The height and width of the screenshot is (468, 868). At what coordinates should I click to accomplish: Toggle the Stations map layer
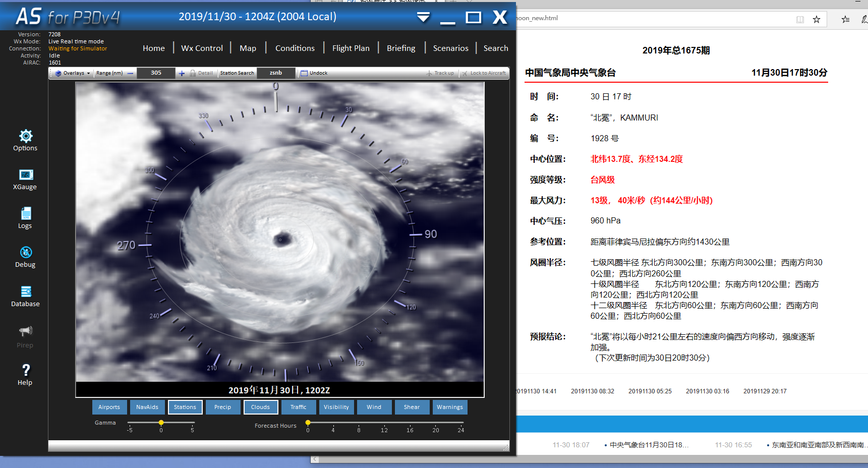pos(185,407)
